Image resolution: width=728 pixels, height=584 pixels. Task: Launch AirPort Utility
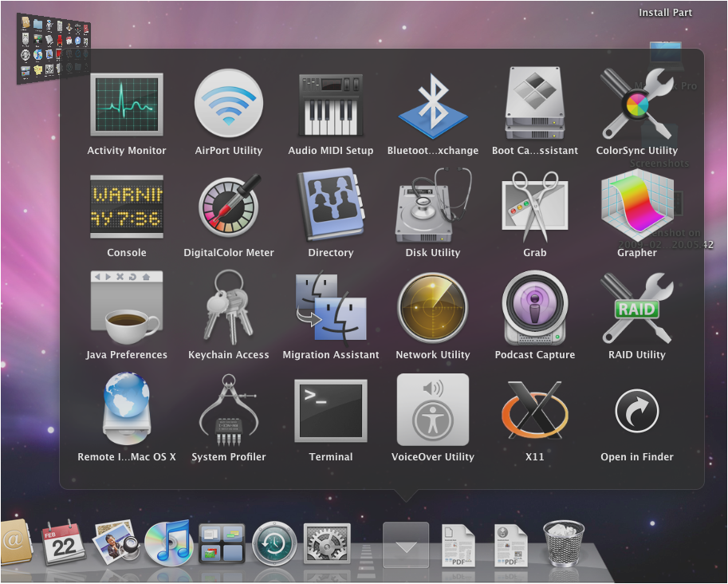click(x=229, y=105)
